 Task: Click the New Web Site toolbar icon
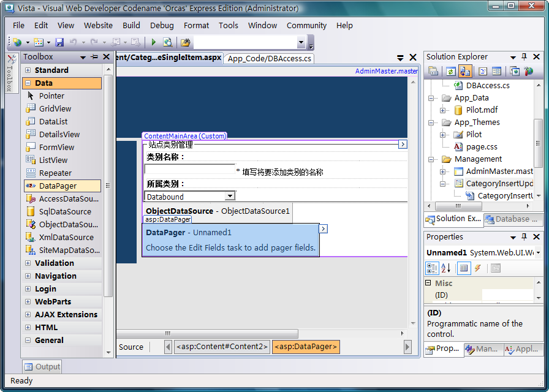point(17,43)
